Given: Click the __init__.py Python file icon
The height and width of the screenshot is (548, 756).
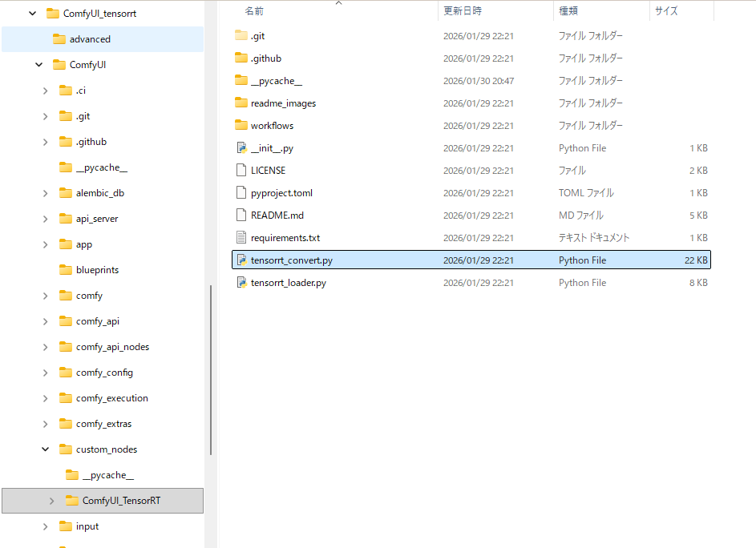Looking at the screenshot, I should 241,148.
